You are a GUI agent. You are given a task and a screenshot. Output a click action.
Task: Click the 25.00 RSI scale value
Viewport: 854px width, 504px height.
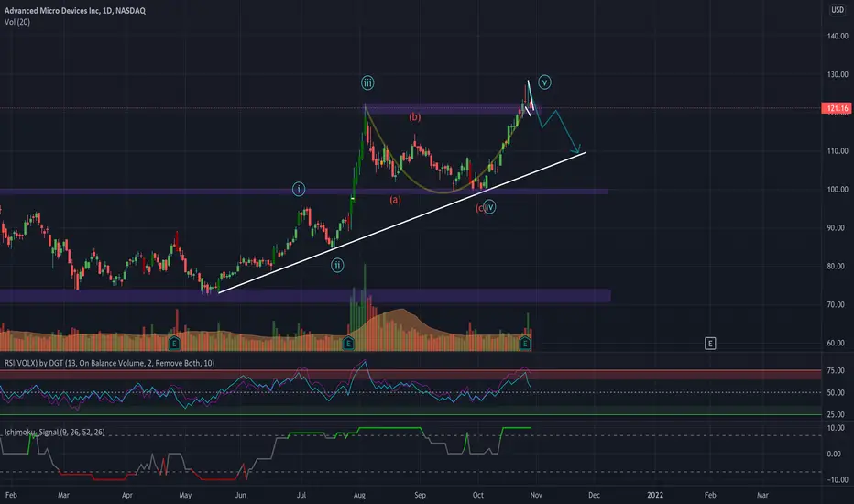click(836, 414)
